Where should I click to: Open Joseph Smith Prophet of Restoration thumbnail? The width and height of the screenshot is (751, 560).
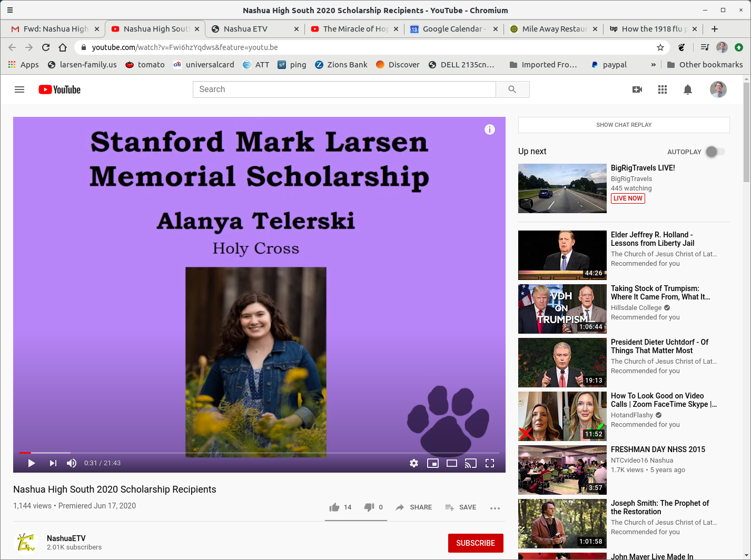tap(562, 524)
